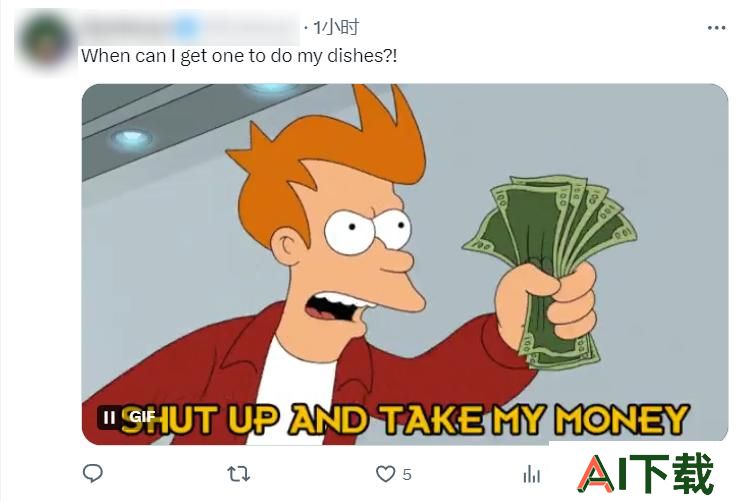
Task: Open the three-dot more options menu
Action: click(716, 28)
